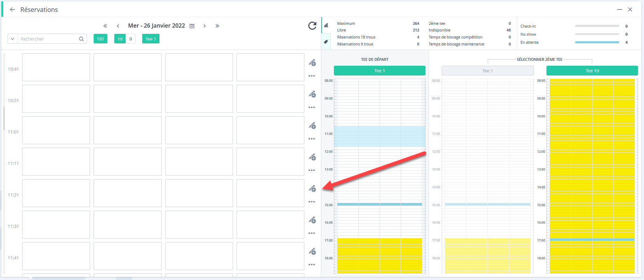Select the 18 holes toggle
Viewport: 644px width, 280px height.
click(x=120, y=39)
